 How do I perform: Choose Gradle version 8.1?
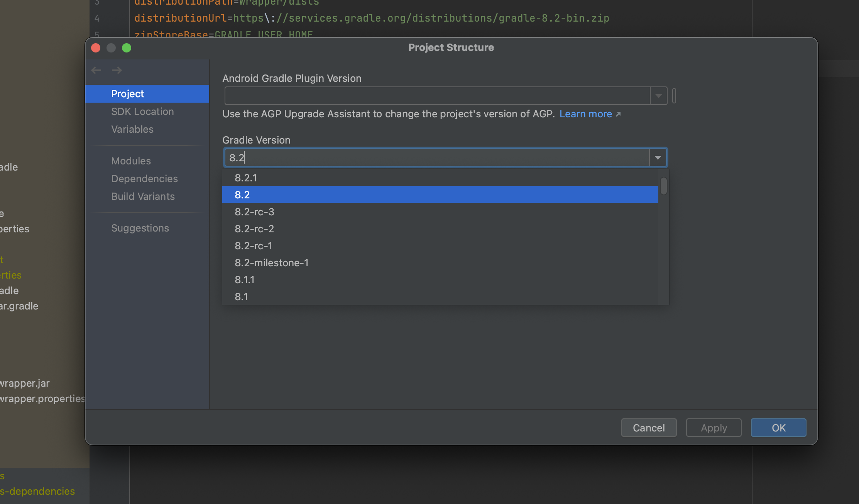pyautogui.click(x=440, y=296)
